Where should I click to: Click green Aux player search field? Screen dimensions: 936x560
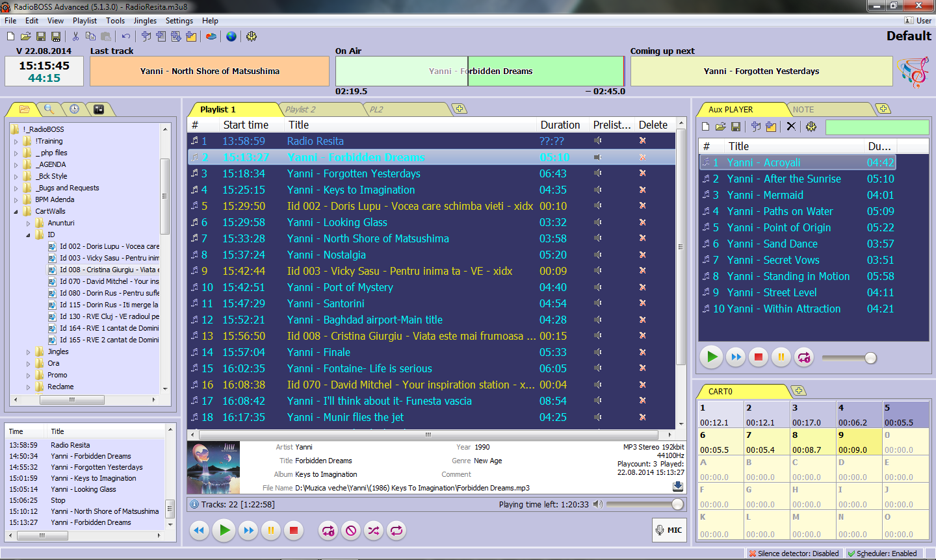point(877,127)
